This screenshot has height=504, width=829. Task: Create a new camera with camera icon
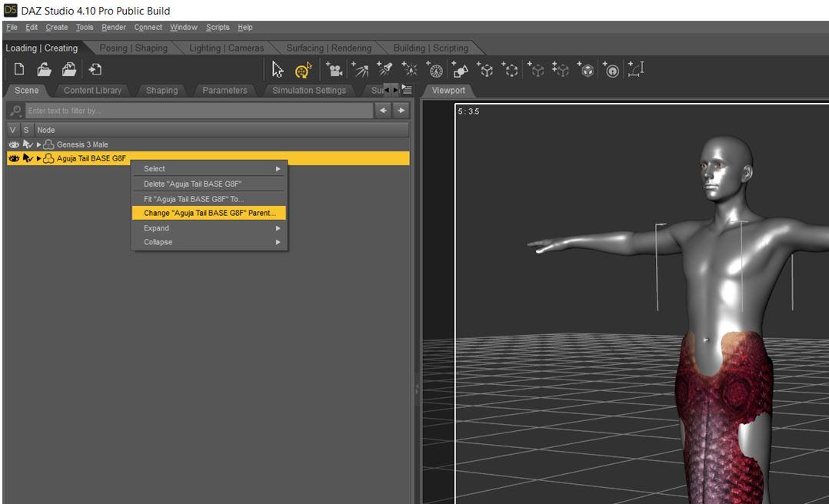(x=334, y=70)
